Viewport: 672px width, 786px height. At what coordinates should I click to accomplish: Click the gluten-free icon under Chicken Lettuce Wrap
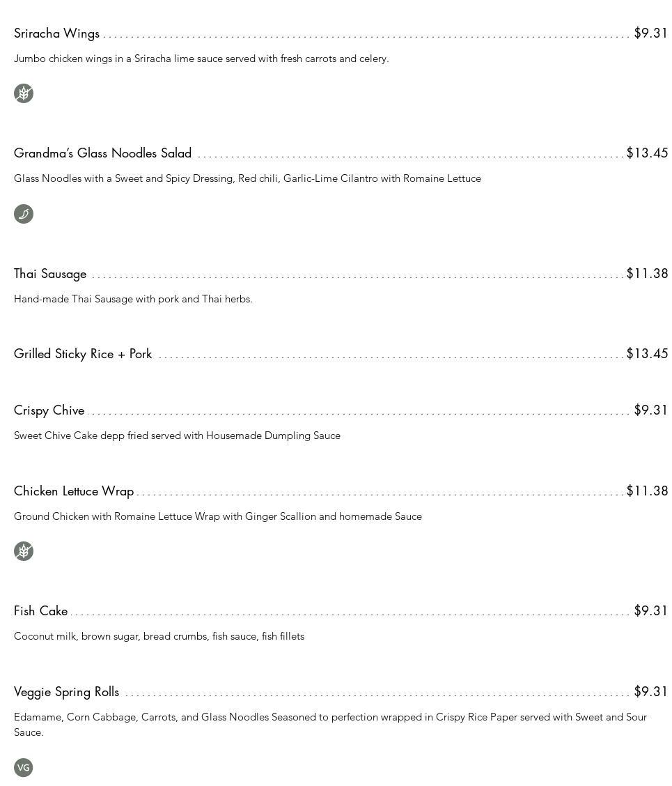[24, 551]
